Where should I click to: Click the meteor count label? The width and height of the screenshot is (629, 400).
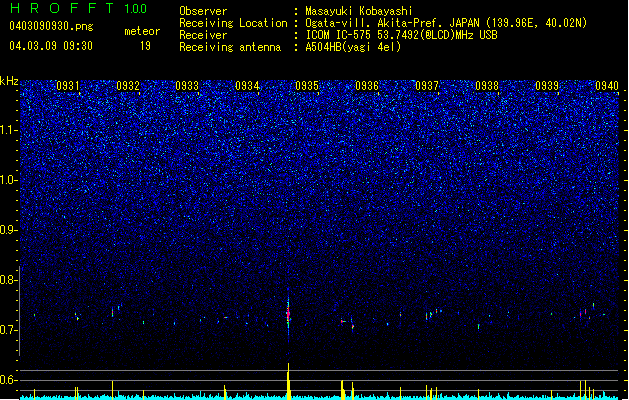pos(142,31)
